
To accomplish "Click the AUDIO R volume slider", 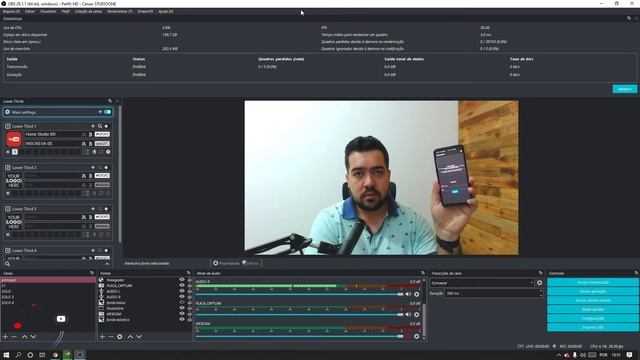I will click(x=300, y=294).
